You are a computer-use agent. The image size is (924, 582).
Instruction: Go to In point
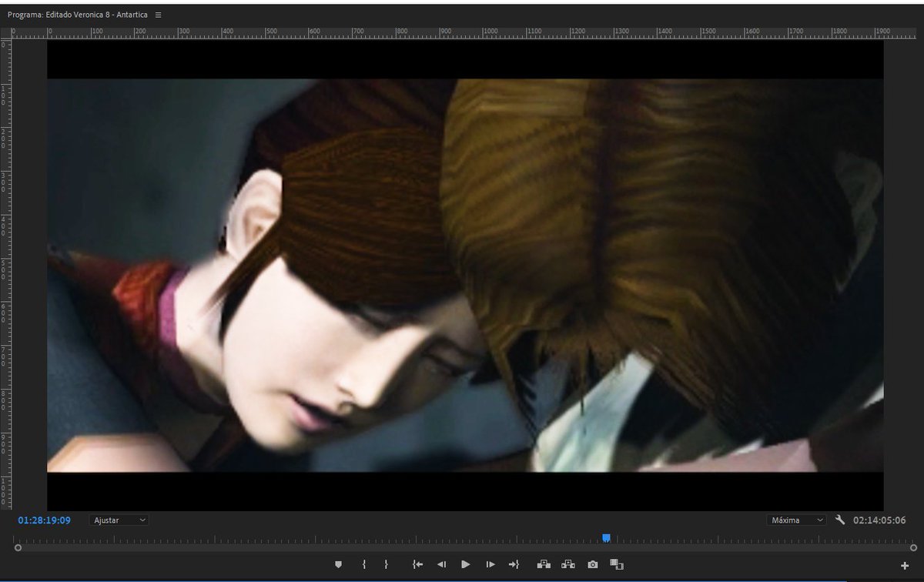click(417, 564)
